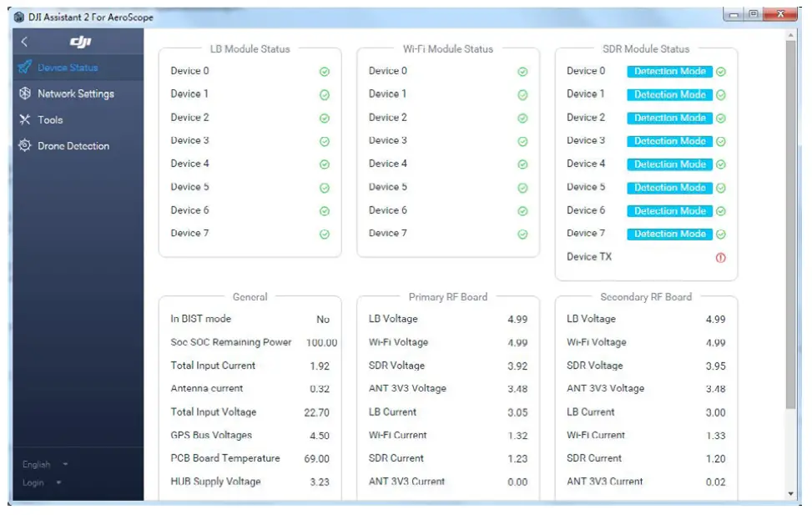Click the scrollbar up arrow

point(790,35)
